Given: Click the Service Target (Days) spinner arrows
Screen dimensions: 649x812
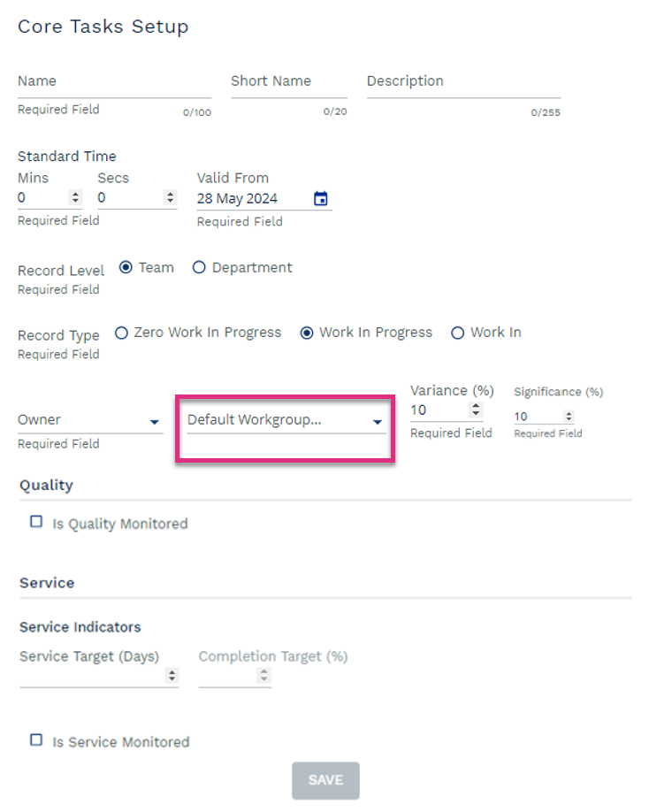Looking at the screenshot, I should (x=172, y=676).
